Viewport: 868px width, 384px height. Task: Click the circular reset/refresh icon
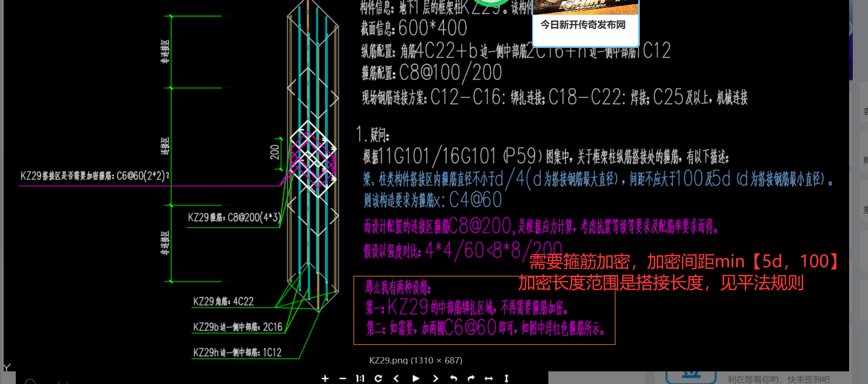pos(378,378)
